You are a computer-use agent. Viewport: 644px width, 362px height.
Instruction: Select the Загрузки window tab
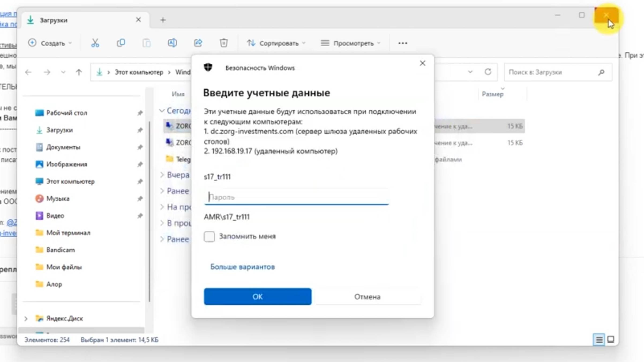[86, 20]
